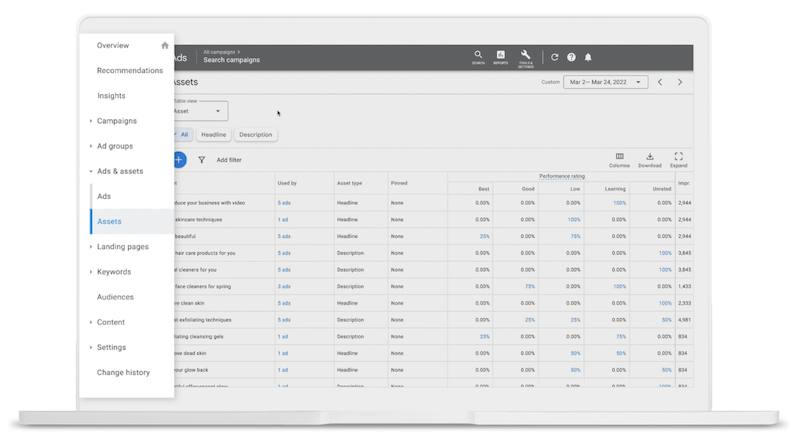800x440 pixels.
Task: Collapse the Ads & assets section
Action: [x=91, y=172]
